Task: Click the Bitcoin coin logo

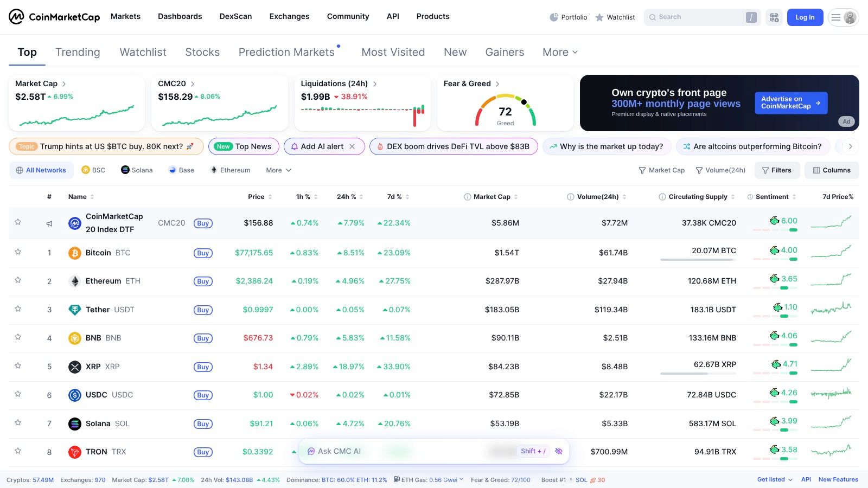Action: tap(75, 253)
